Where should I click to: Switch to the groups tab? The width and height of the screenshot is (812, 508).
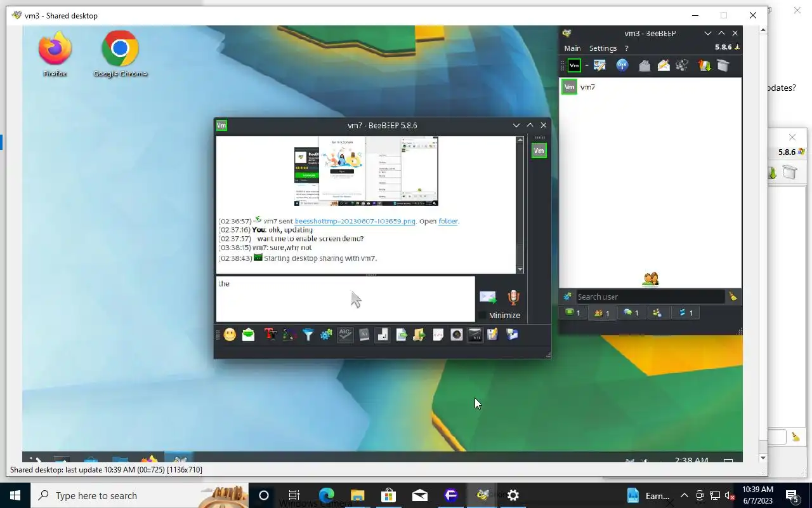coord(657,312)
